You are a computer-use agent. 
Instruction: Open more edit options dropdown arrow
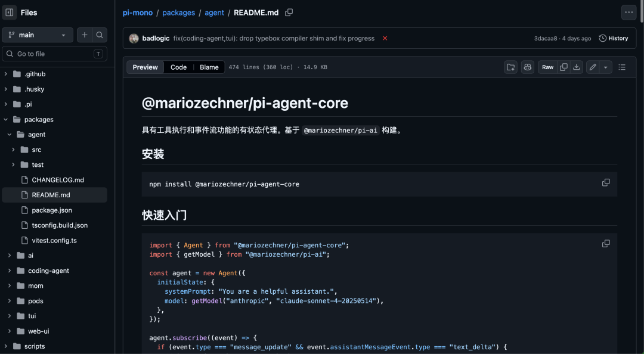[x=606, y=67]
